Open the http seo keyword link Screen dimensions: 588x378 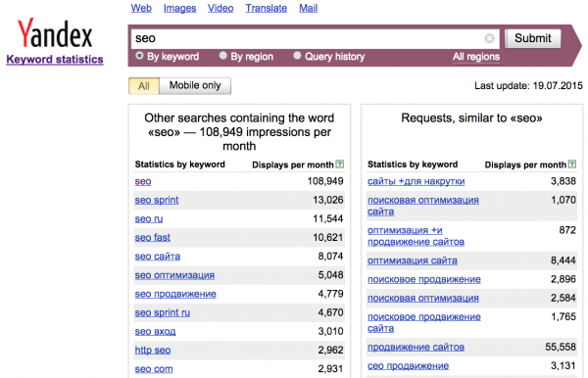pyautogui.click(x=153, y=351)
